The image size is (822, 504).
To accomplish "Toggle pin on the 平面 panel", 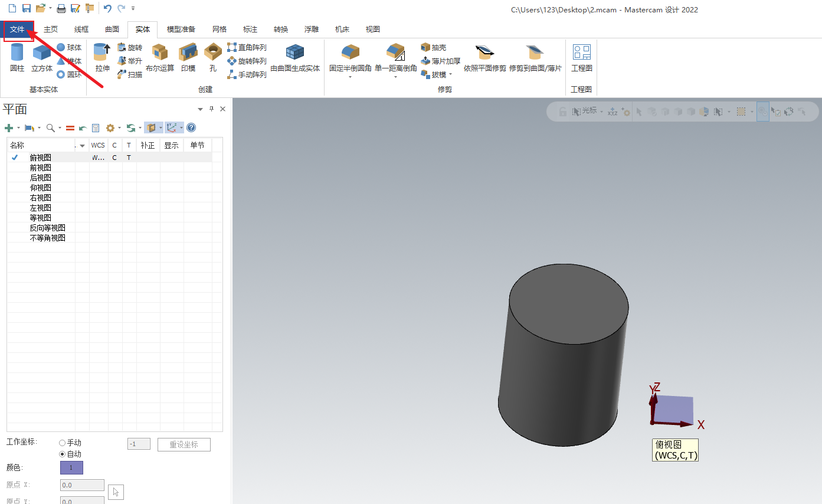I will (x=212, y=109).
